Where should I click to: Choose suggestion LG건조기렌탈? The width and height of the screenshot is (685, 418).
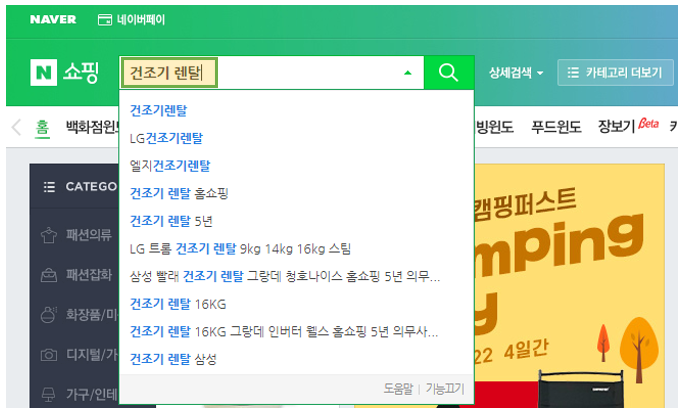coord(166,138)
